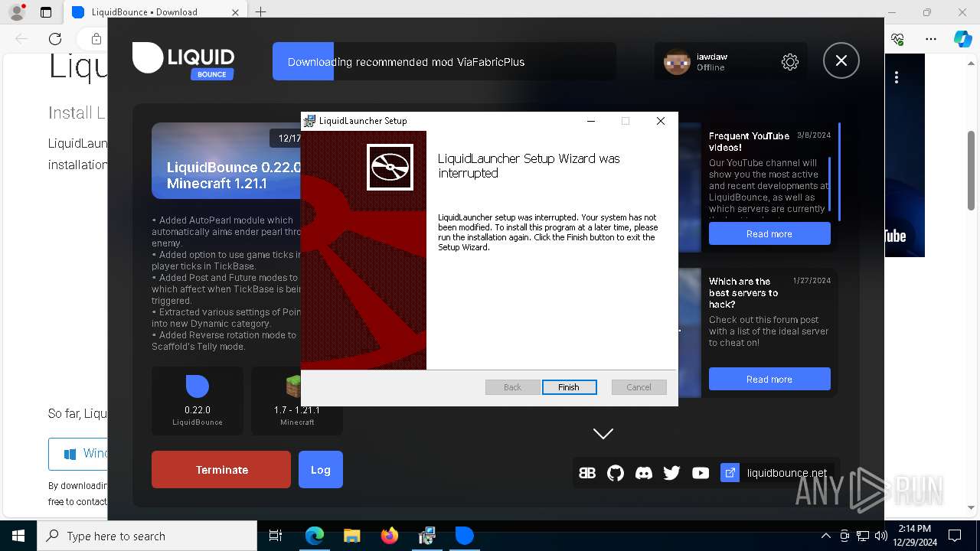
Task: Open Copilot sidebar in Edge
Action: pos(962,39)
